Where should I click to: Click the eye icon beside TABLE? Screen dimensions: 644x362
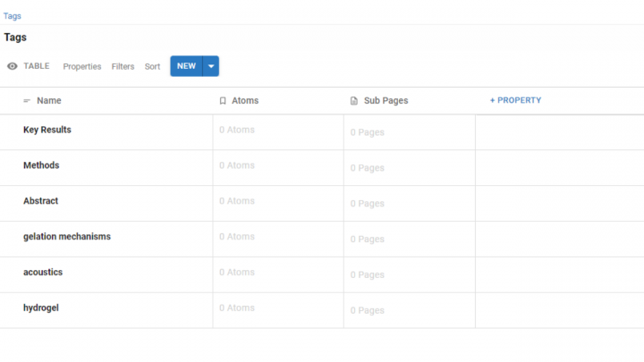click(13, 66)
